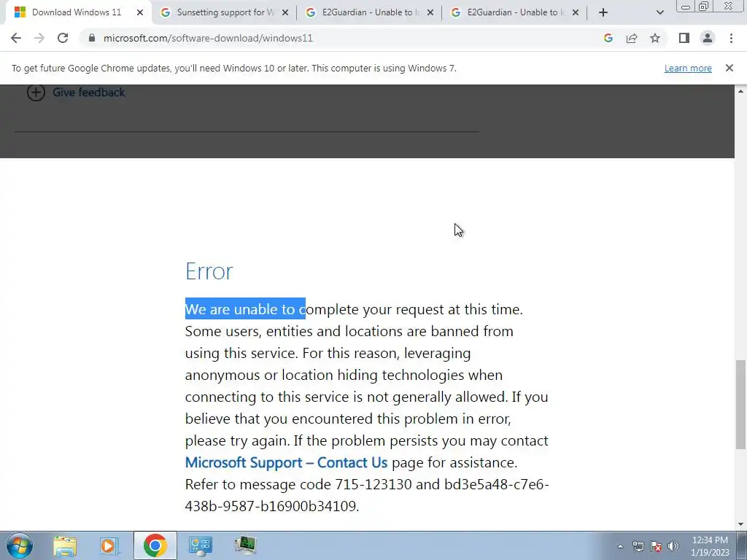Open the Windows Start menu
Viewport: 747px width, 560px height.
[20, 545]
